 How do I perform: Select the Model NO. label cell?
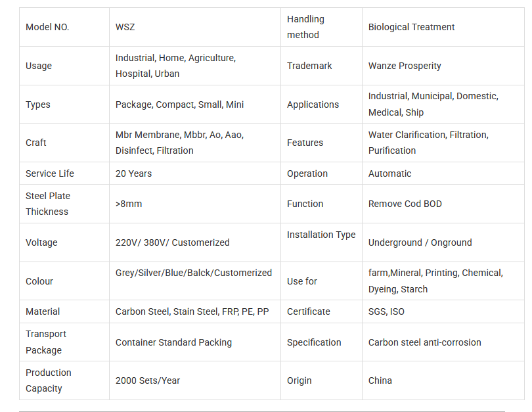(47, 27)
